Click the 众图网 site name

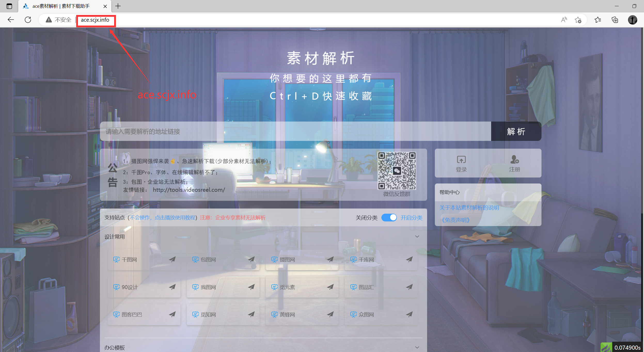(366, 315)
